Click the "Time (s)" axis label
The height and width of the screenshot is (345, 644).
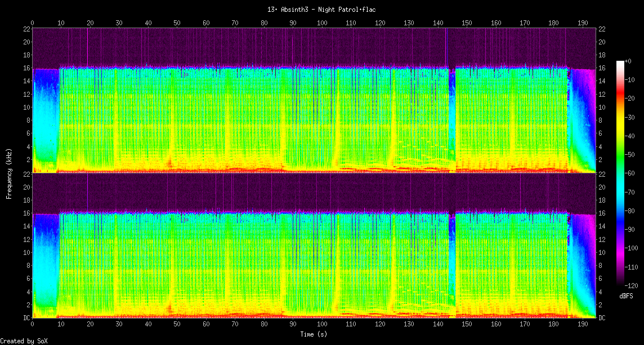point(314,334)
